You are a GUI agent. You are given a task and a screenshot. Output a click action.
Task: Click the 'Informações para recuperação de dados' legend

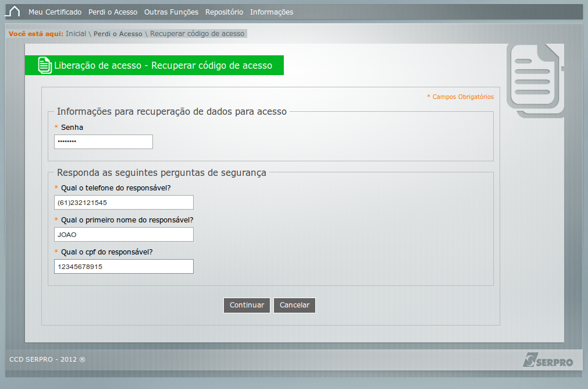pos(172,112)
